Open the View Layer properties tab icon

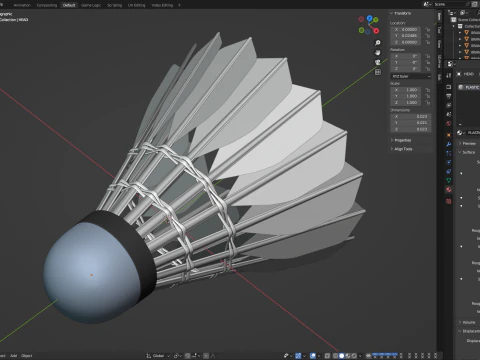449,105
